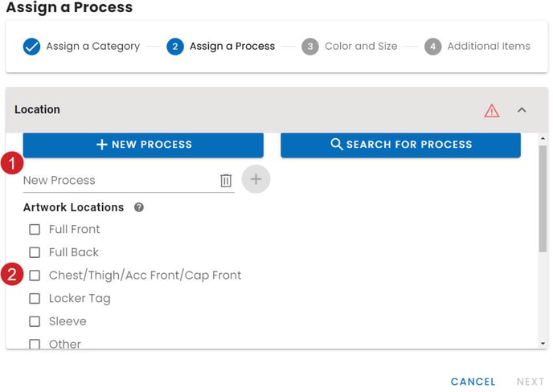Click the round plus add button
This screenshot has width=553, height=392.
[256, 180]
